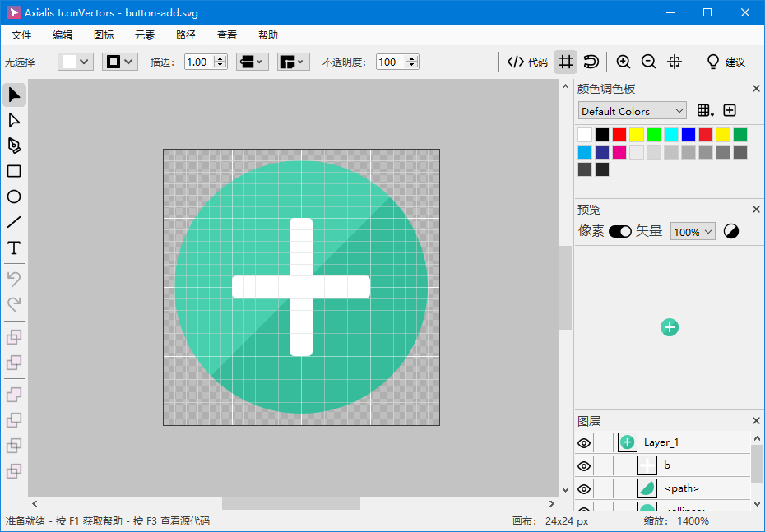Click the 代码 source code button

[x=527, y=62]
